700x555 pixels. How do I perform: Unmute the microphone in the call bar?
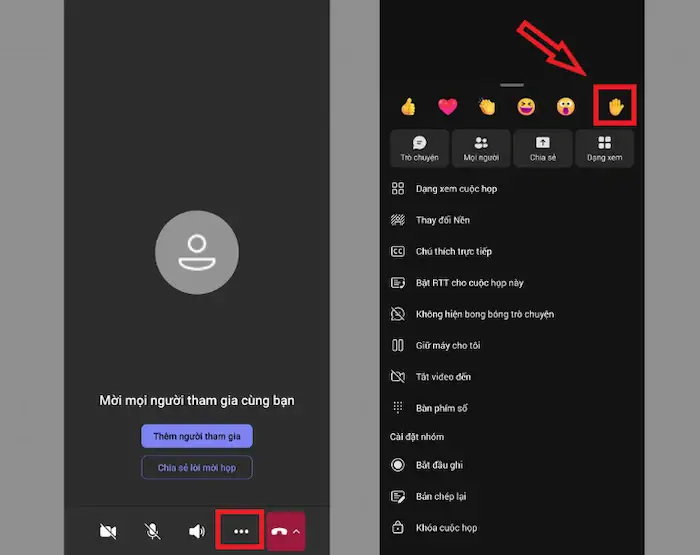coord(153,532)
